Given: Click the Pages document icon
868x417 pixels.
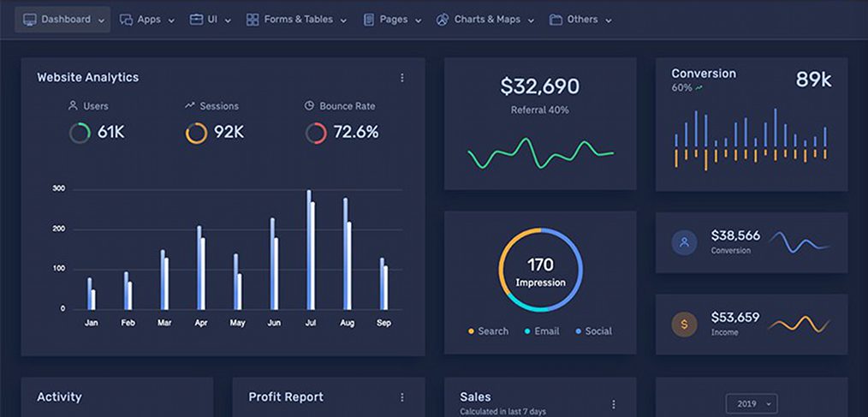Looking at the screenshot, I should 369,20.
